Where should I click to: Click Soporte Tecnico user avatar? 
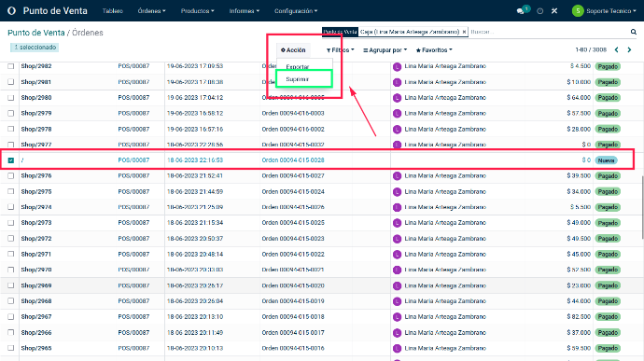[578, 11]
